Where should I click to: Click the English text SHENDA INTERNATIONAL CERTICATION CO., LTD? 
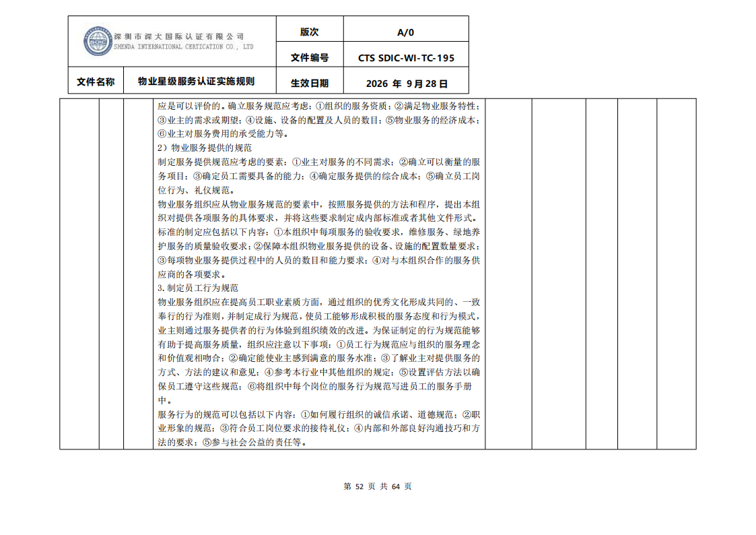pyautogui.click(x=183, y=46)
